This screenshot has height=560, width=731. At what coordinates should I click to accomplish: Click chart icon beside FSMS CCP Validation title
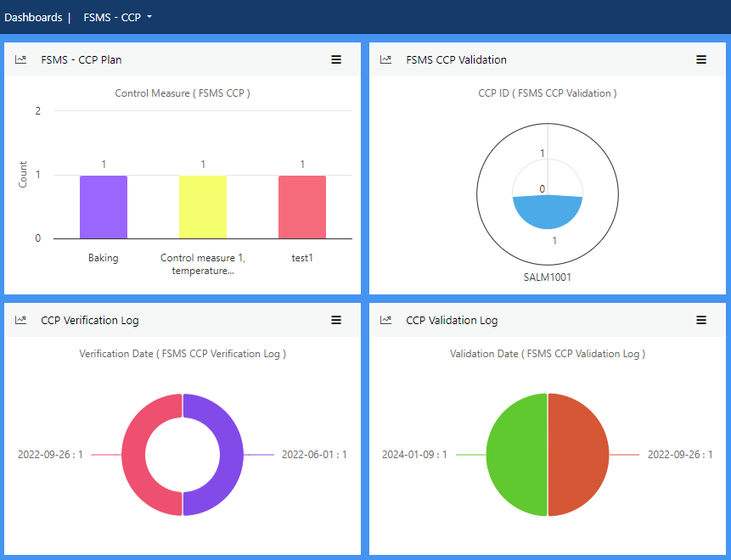[x=386, y=59]
